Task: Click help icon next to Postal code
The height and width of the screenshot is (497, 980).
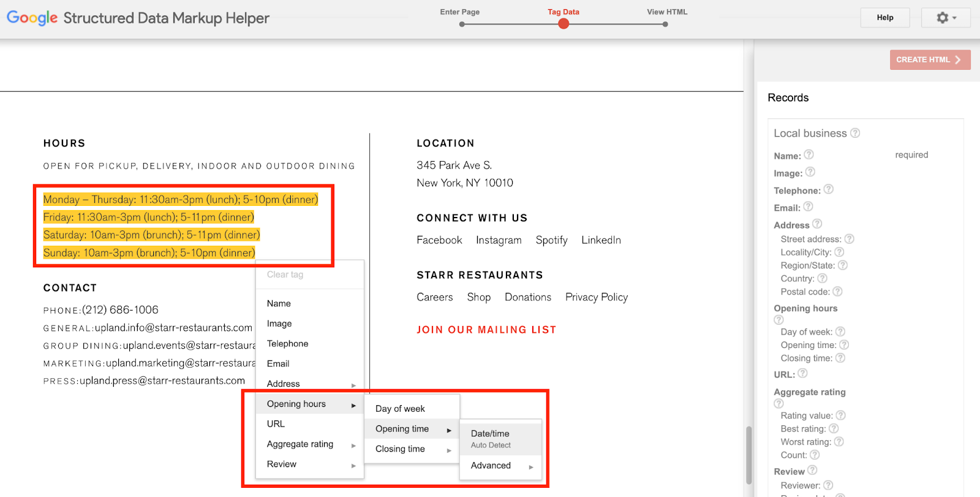Action: point(837,292)
